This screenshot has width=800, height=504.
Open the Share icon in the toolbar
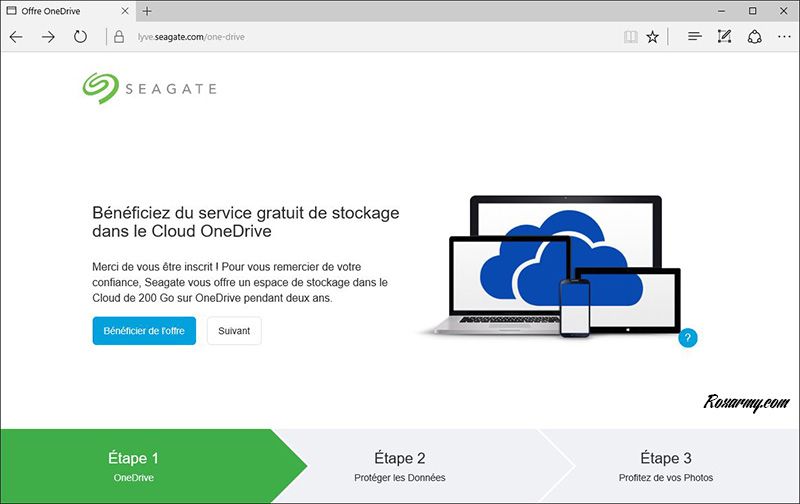pos(755,37)
